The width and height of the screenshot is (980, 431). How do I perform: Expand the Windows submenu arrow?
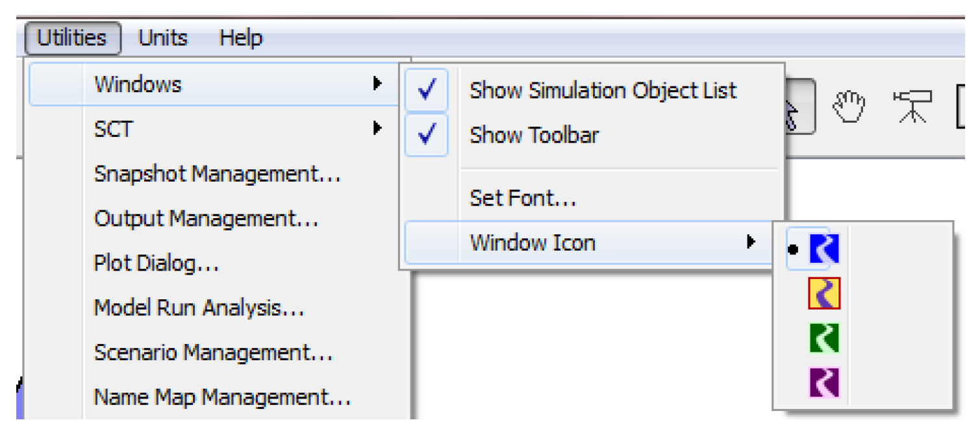pos(377,84)
